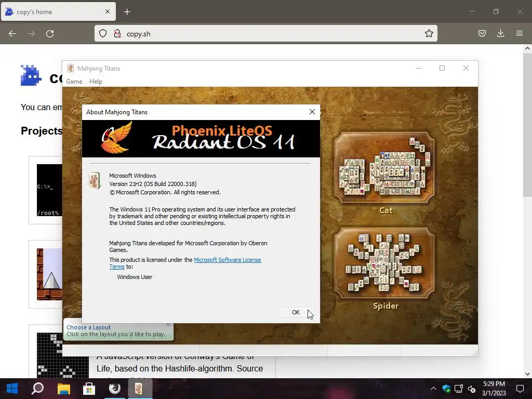The width and height of the screenshot is (532, 399).
Task: Open taskbar Search
Action: [37, 389]
